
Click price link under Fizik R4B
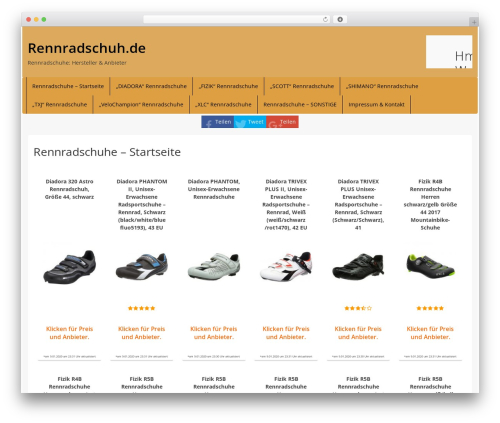coord(430,333)
